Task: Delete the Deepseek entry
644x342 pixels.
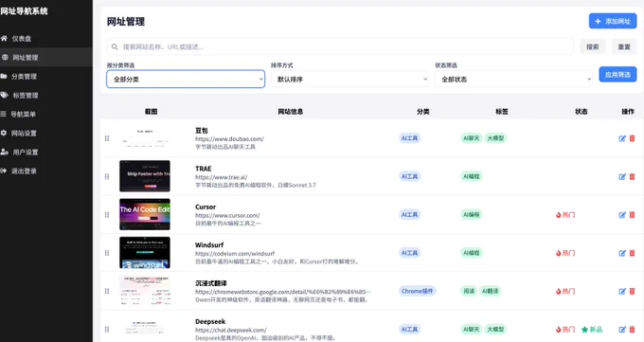Action: coord(632,330)
